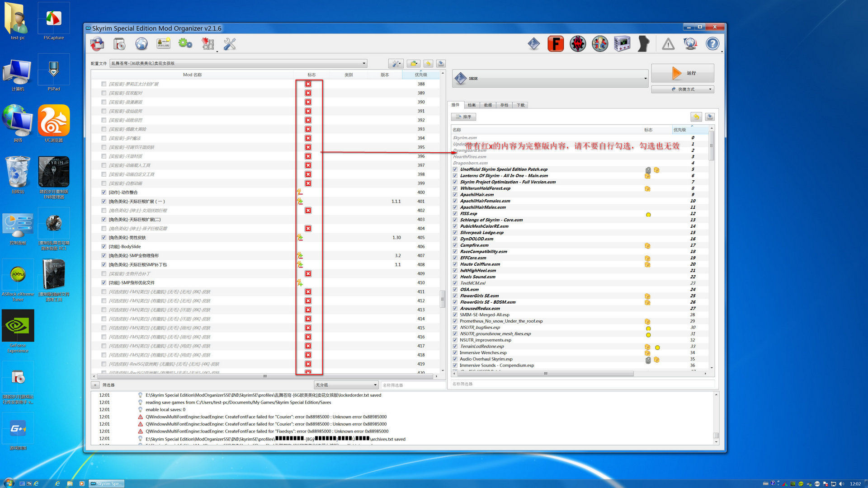The width and height of the screenshot is (868, 488).
Task: Expand the 配置文件 profile dropdown
Action: pyautogui.click(x=364, y=63)
